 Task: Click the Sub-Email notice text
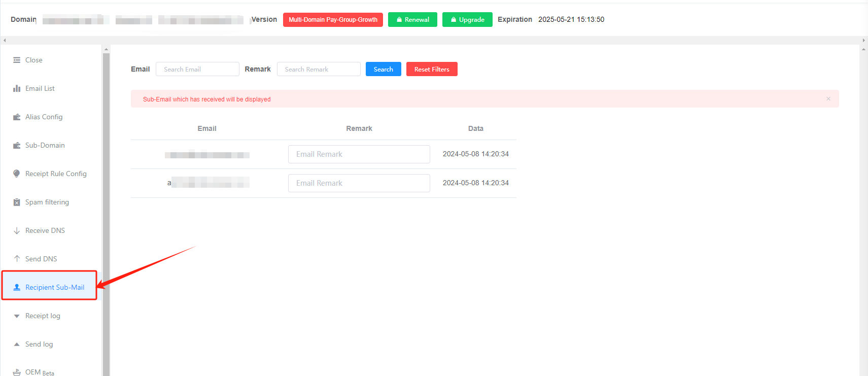pos(207,99)
